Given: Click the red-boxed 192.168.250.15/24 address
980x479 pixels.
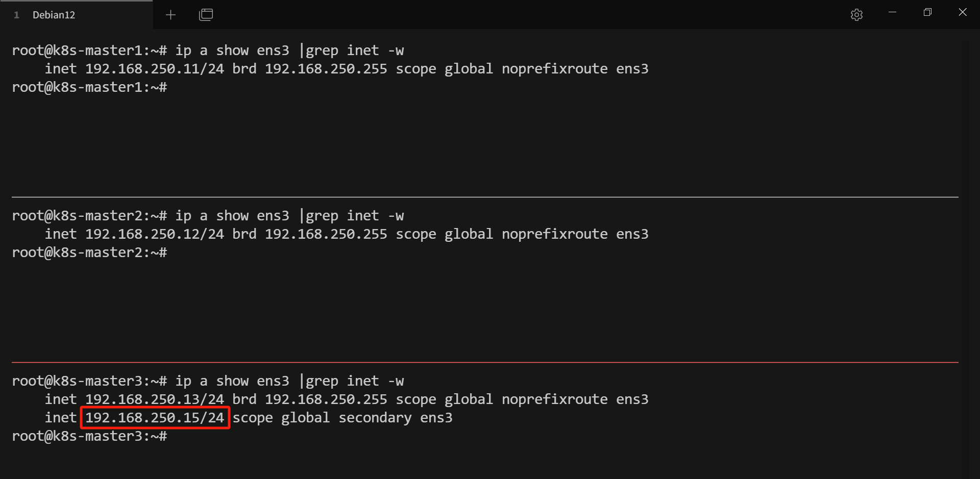Looking at the screenshot, I should (x=155, y=418).
